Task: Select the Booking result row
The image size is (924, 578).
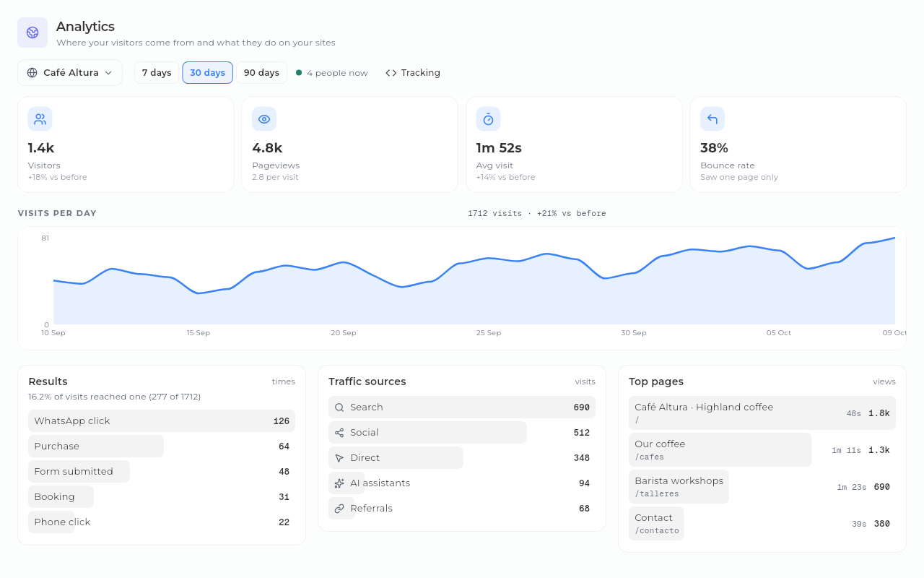Action: [x=162, y=497]
